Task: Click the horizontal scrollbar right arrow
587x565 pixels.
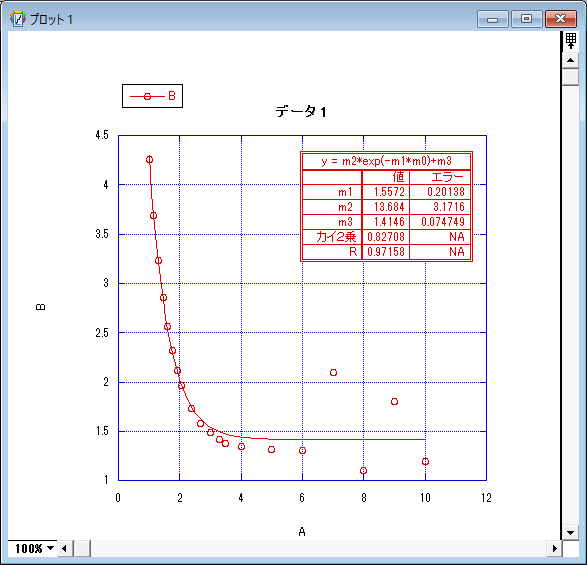Action: [554, 549]
